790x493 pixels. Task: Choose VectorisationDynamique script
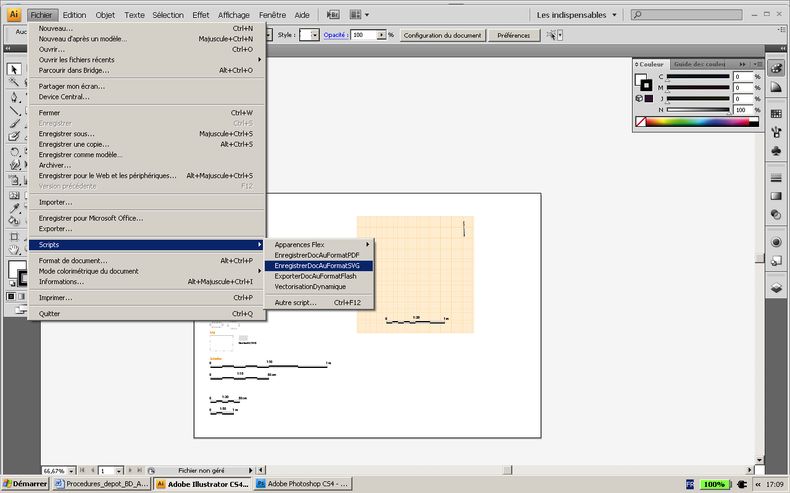[319, 287]
